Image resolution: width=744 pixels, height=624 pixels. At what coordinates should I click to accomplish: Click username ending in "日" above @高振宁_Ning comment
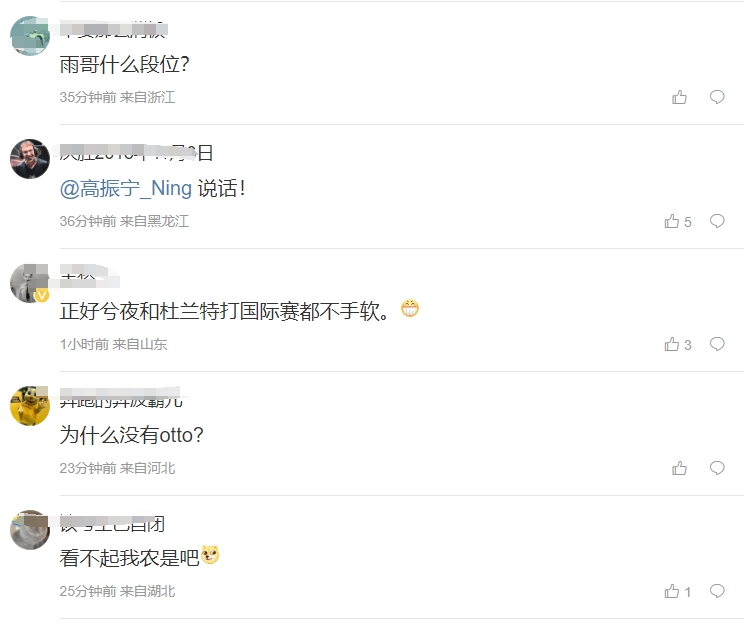pos(136,153)
